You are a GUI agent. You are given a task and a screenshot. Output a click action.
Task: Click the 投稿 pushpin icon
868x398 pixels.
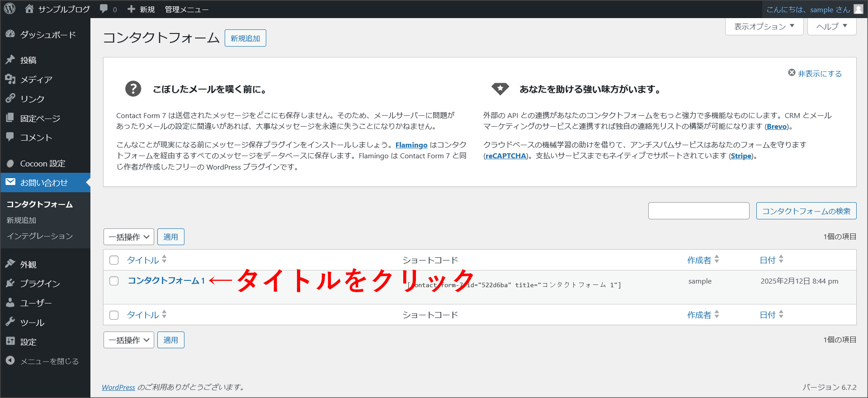[10, 60]
